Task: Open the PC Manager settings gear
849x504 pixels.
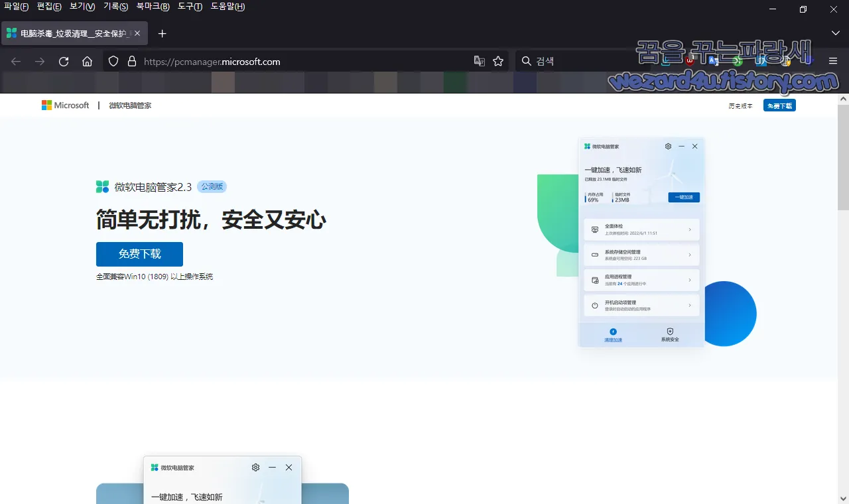Action: [668, 146]
